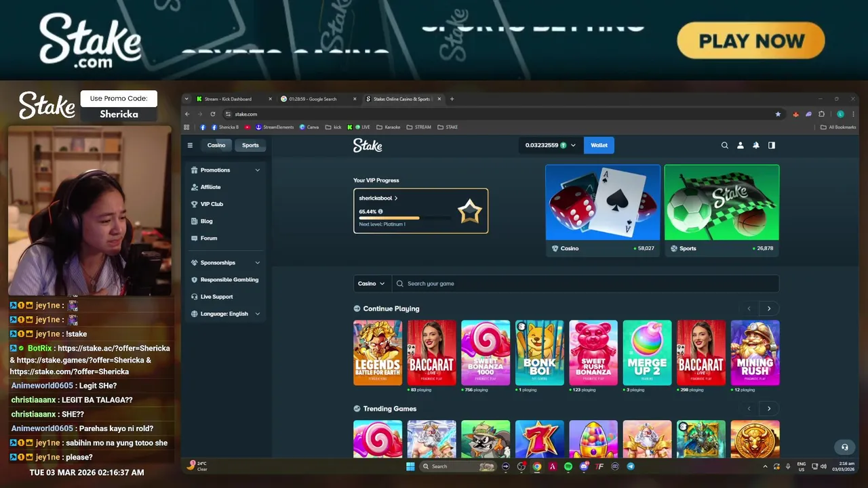Click the info icon next to 65.44%

click(x=380, y=211)
